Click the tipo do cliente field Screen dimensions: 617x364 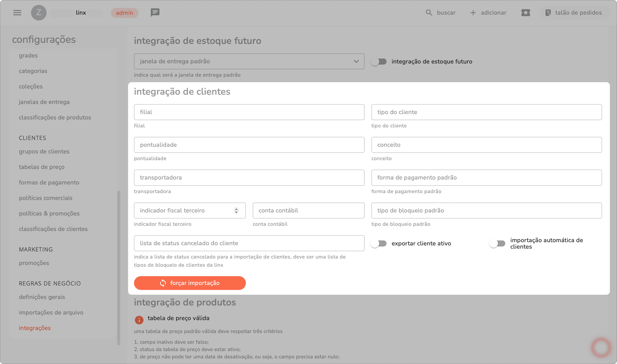[487, 112]
